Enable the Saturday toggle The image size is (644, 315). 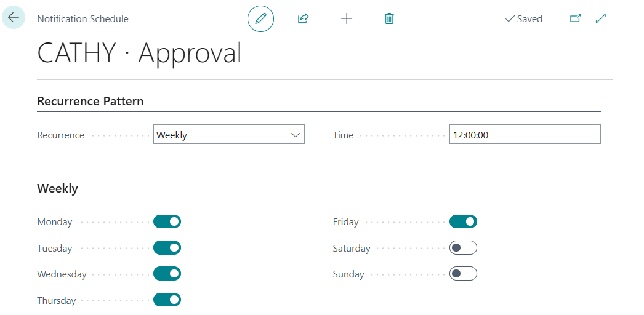[x=463, y=248]
